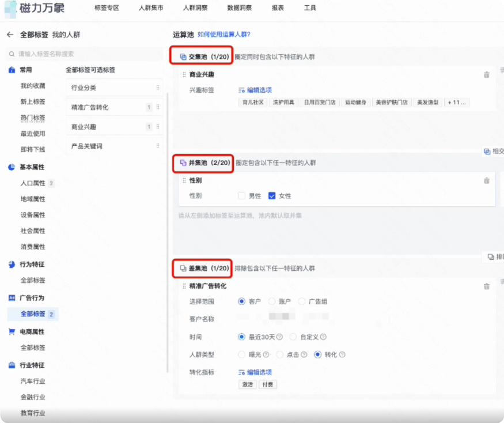The image size is (504, 423).
Task: Delete the 商业兴趣 card via trash icon
Action: [487, 74]
